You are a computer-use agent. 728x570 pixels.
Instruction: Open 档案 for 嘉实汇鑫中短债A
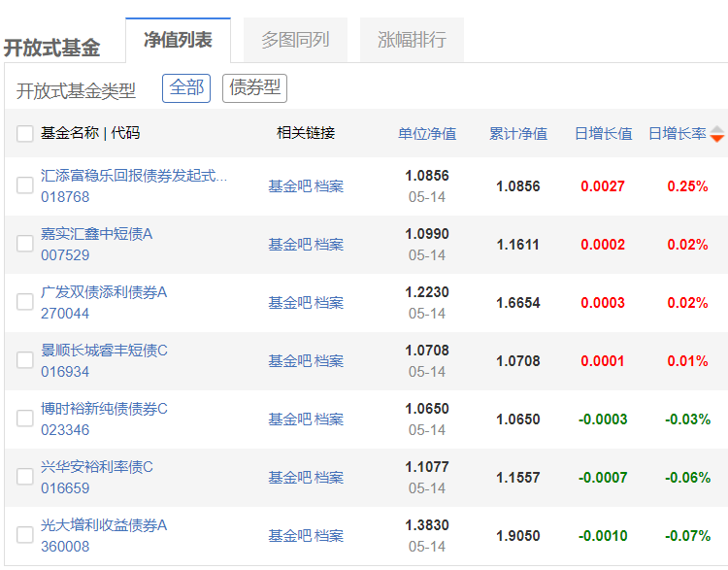pos(329,245)
